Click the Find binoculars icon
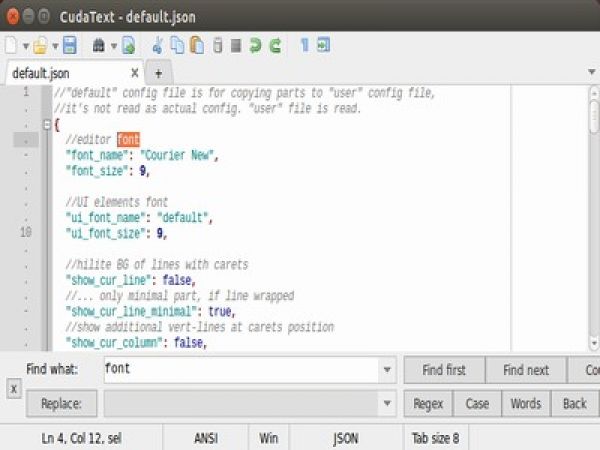 tap(99, 45)
